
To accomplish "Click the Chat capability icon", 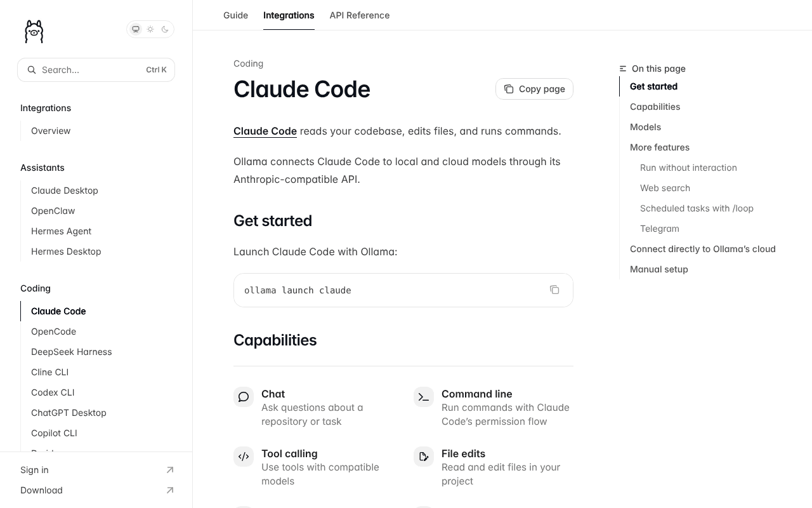I will (244, 397).
